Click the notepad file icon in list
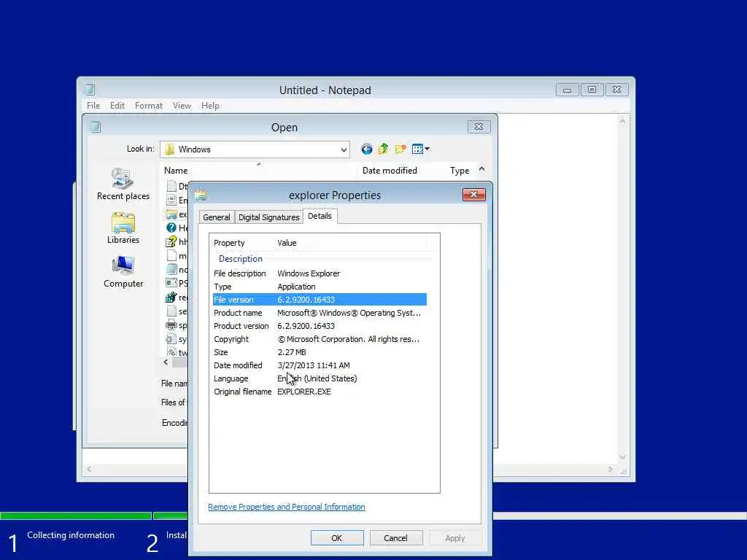Image resolution: width=747 pixels, height=560 pixels. coord(171,270)
